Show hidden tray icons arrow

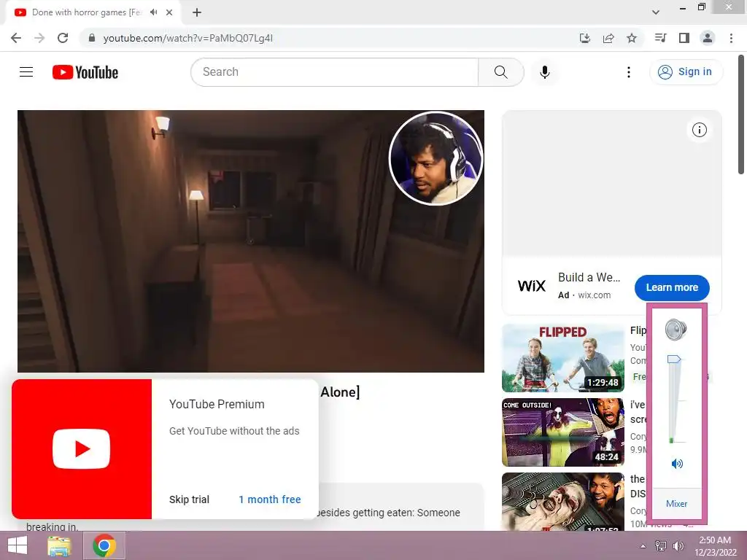coord(643,546)
